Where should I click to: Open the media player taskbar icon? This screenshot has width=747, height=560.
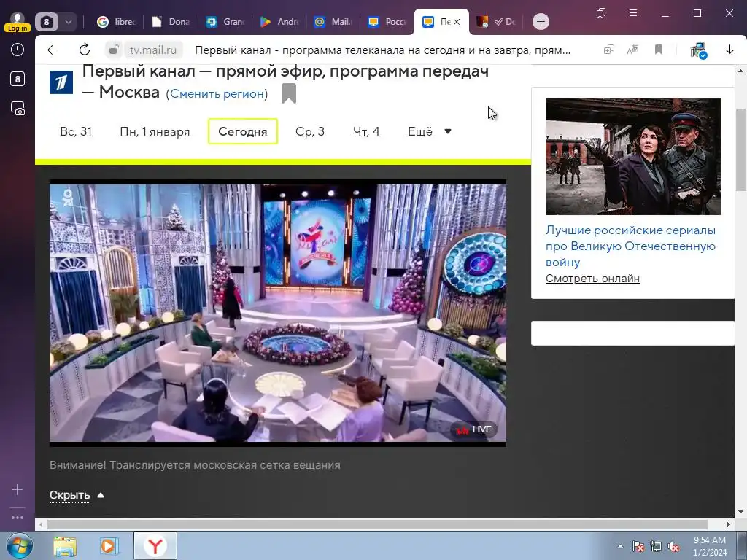pyautogui.click(x=109, y=546)
